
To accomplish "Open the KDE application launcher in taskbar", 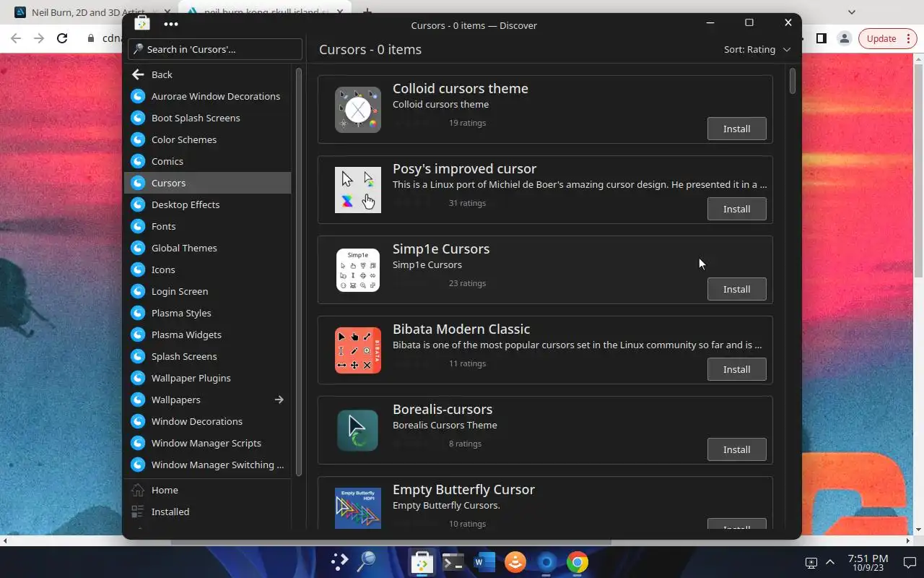I will (x=339, y=562).
